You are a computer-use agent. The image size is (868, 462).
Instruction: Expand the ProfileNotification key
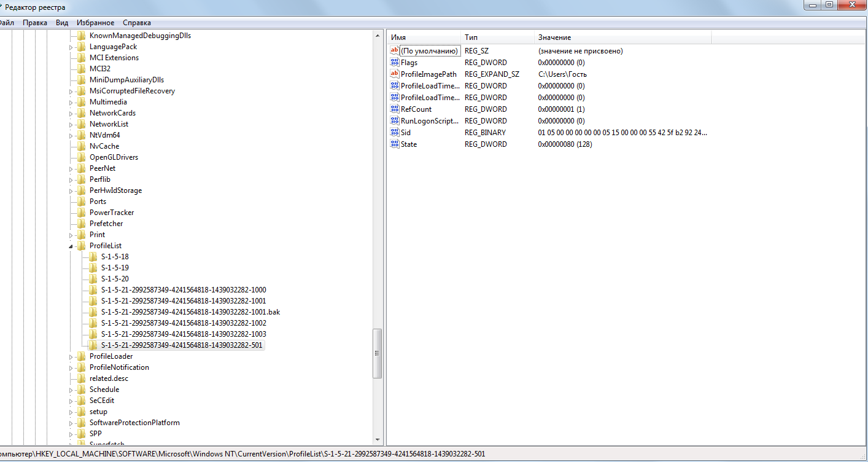[x=71, y=368]
